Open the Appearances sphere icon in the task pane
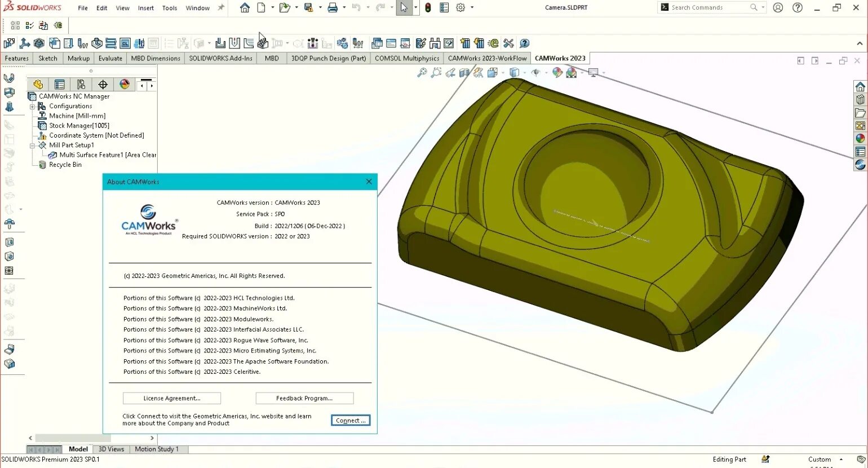Viewport: 868px width, 468px height. coord(860,138)
